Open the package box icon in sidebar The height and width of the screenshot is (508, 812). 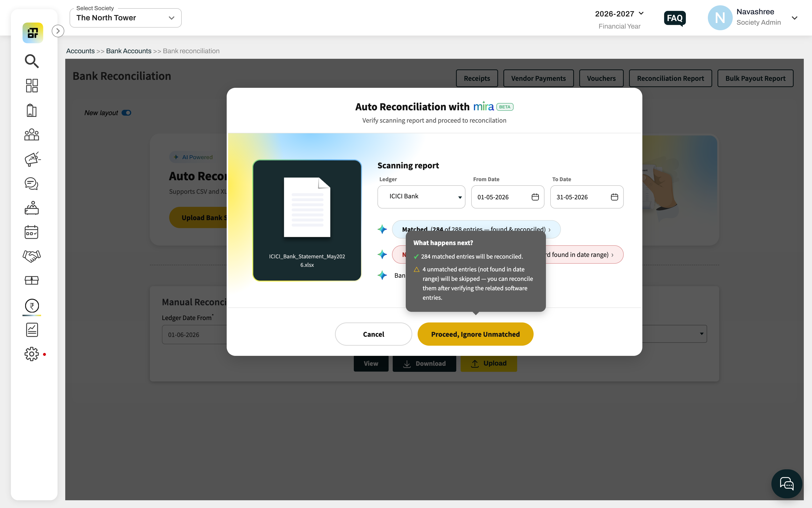[x=32, y=280]
